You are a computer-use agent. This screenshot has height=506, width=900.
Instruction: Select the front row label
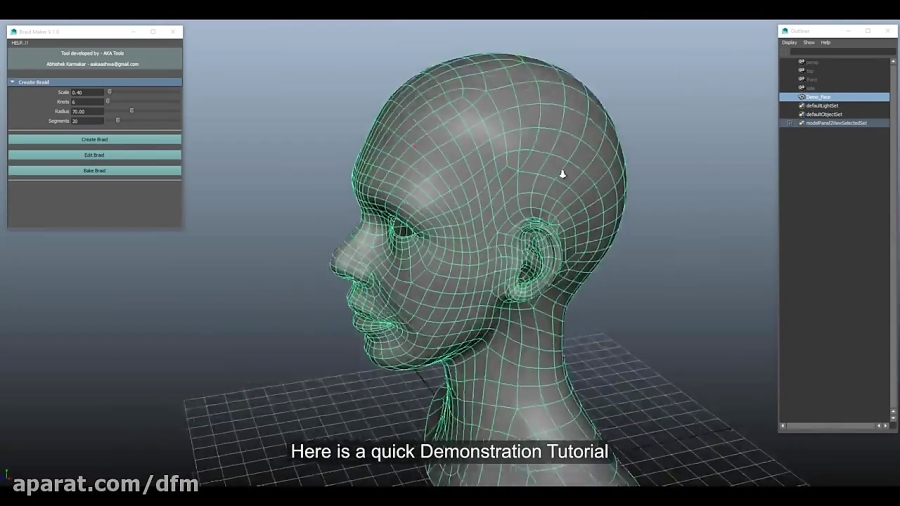(x=812, y=79)
